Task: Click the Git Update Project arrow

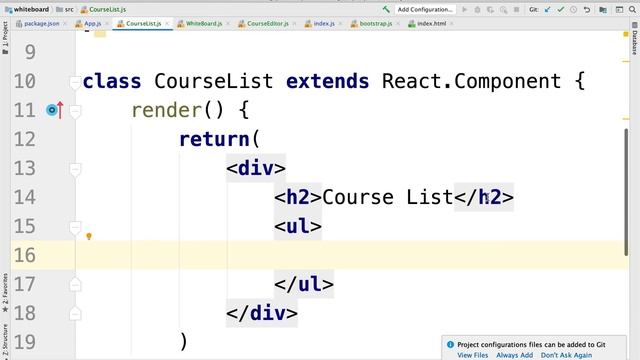Action: pos(547,9)
